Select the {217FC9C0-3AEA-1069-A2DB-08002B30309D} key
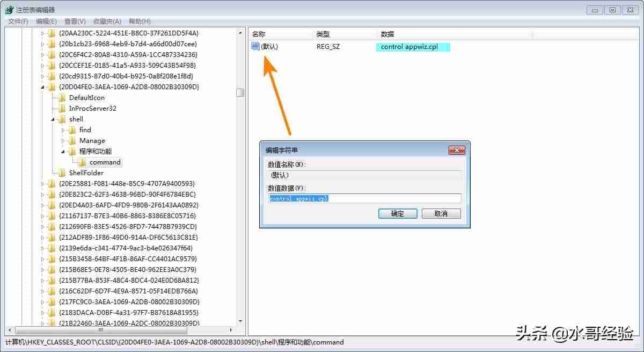644x352 pixels. click(129, 301)
